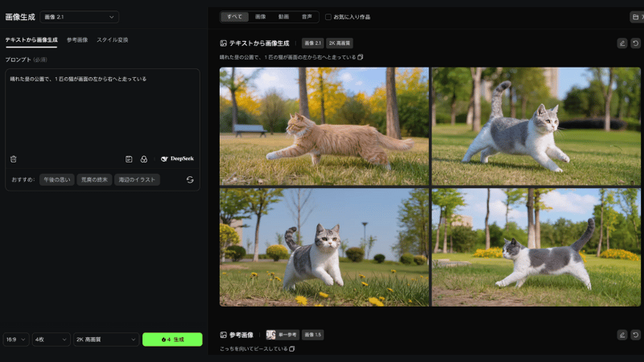
Task: Enable the お気に入り作品 checkbox
Action: pos(328,17)
